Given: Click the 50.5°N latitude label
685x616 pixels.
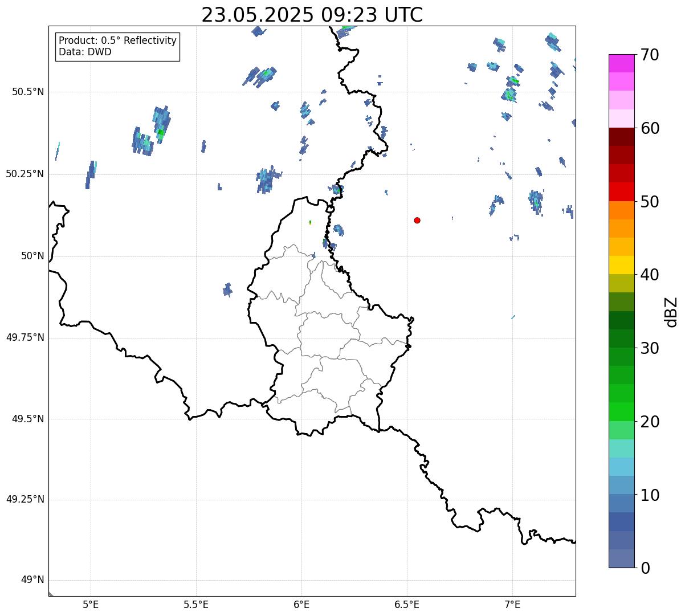Looking at the screenshot, I should [x=28, y=92].
